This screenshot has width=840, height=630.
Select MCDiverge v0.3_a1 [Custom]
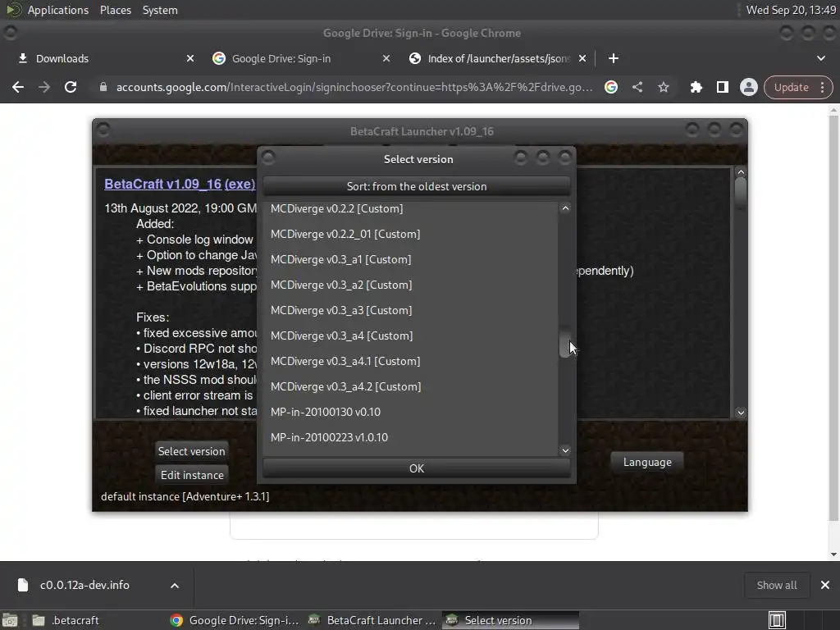(x=410, y=259)
